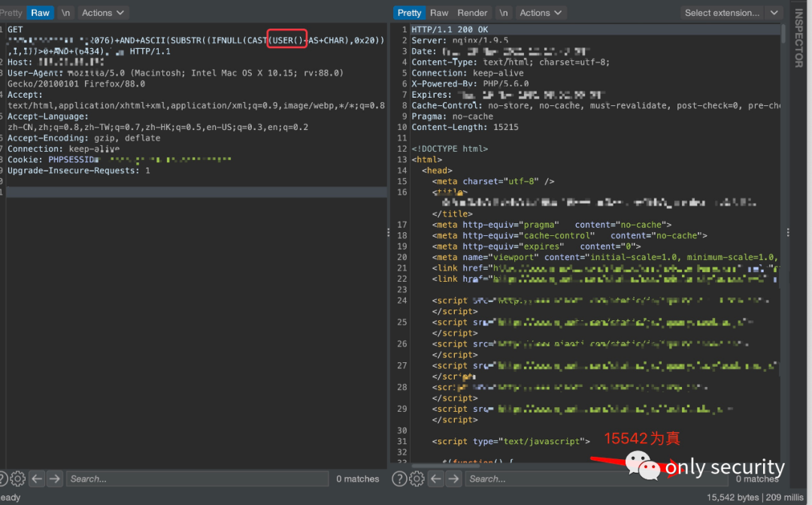The height and width of the screenshot is (505, 812).
Task: Click the Content-Type text/html header
Action: 511,62
